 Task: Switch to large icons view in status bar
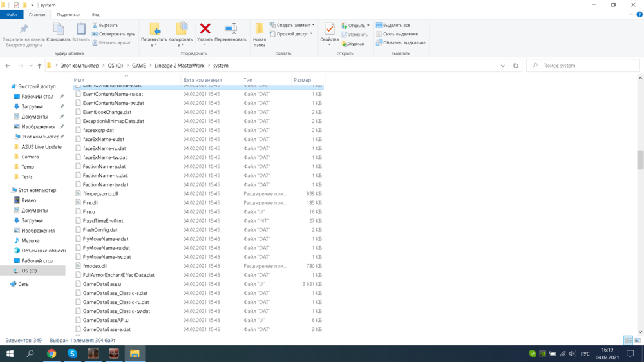pos(638,340)
